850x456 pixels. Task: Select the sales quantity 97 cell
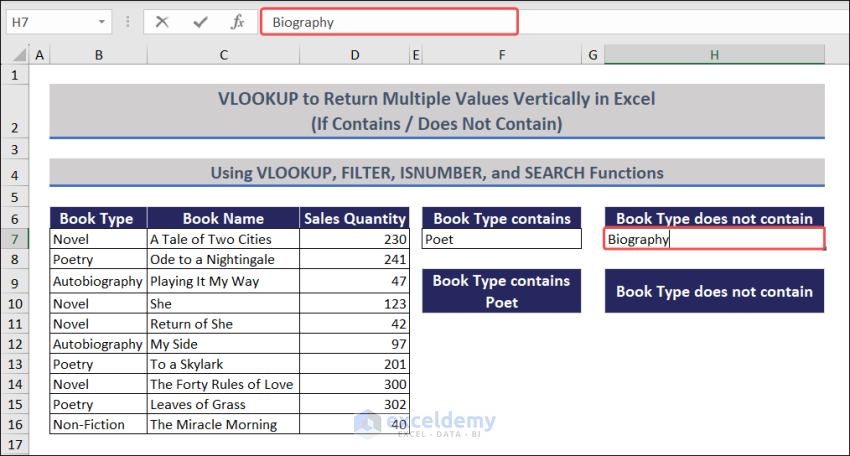pyautogui.click(x=355, y=344)
